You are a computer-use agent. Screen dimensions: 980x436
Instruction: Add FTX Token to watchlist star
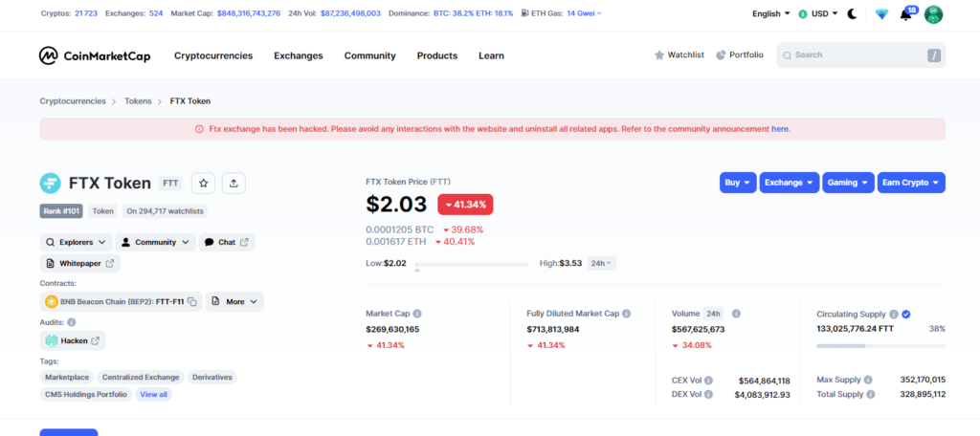coord(203,183)
